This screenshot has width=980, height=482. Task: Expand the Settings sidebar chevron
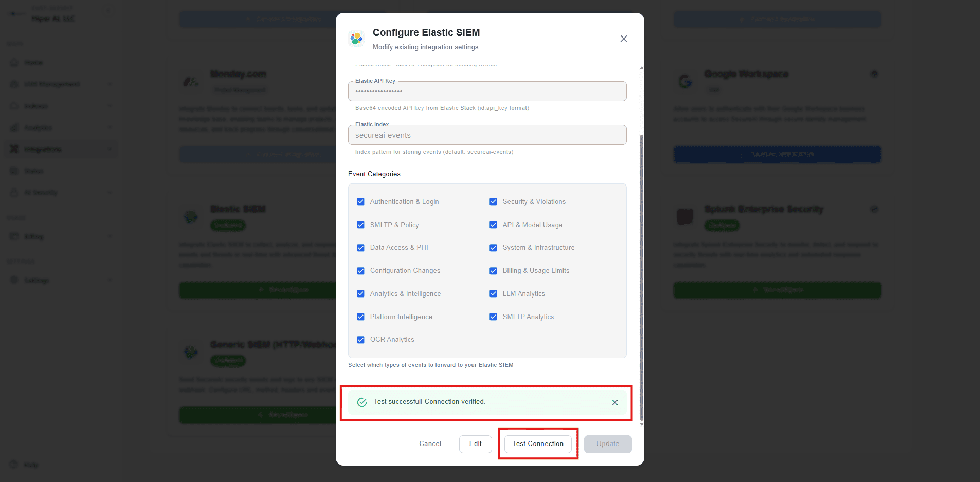click(110, 280)
